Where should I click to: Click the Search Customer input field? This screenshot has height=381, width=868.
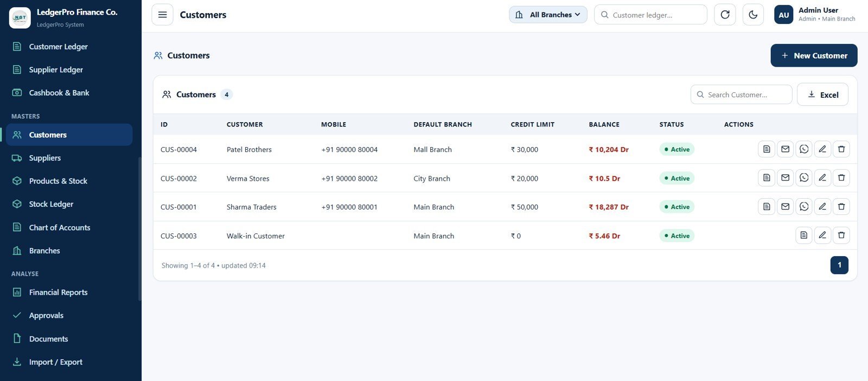741,94
